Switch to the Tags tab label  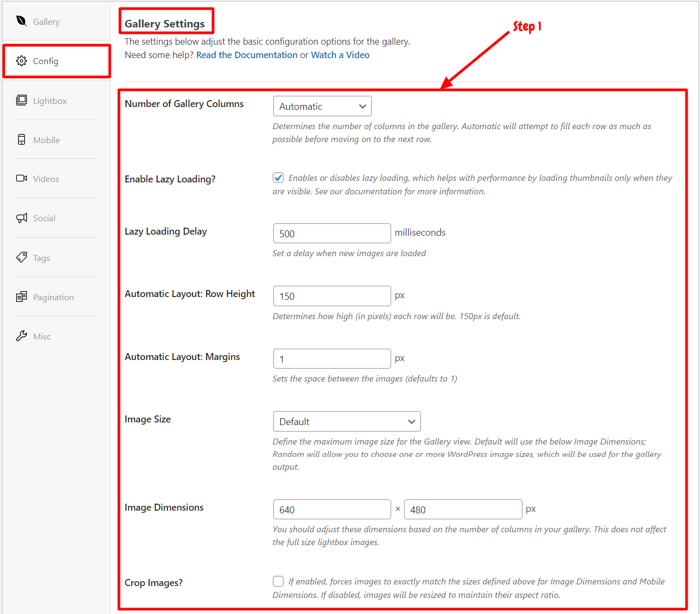pos(41,258)
